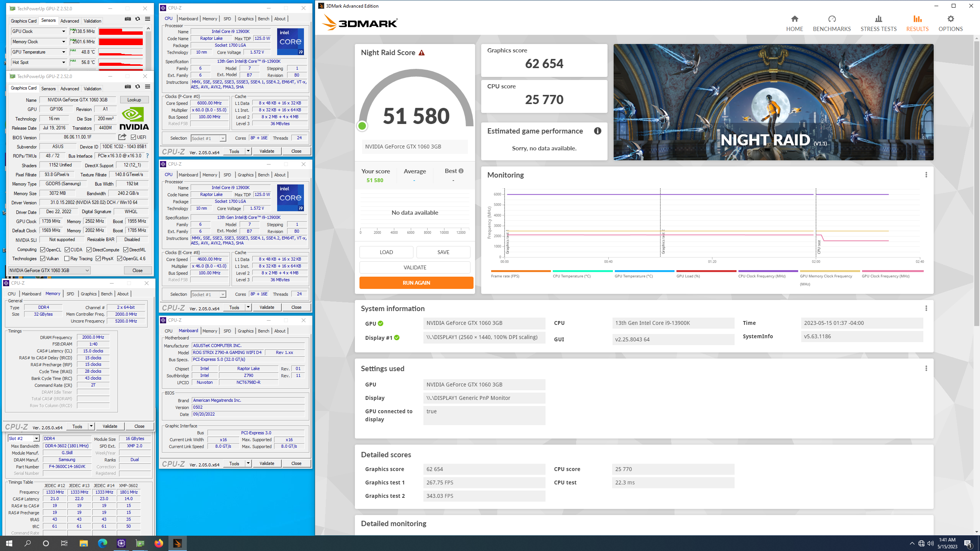
Task: Open 3DMark HOME page
Action: pyautogui.click(x=794, y=23)
